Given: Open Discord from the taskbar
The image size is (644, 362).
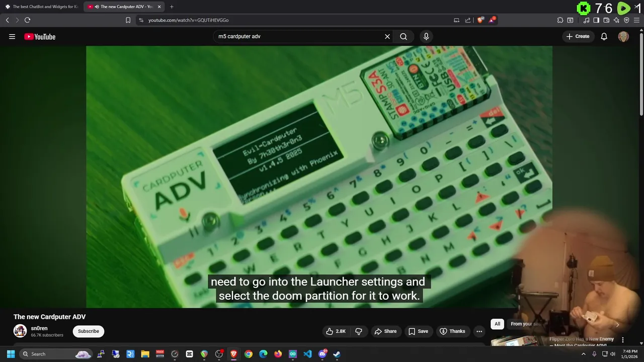Looking at the screenshot, I should [323, 354].
